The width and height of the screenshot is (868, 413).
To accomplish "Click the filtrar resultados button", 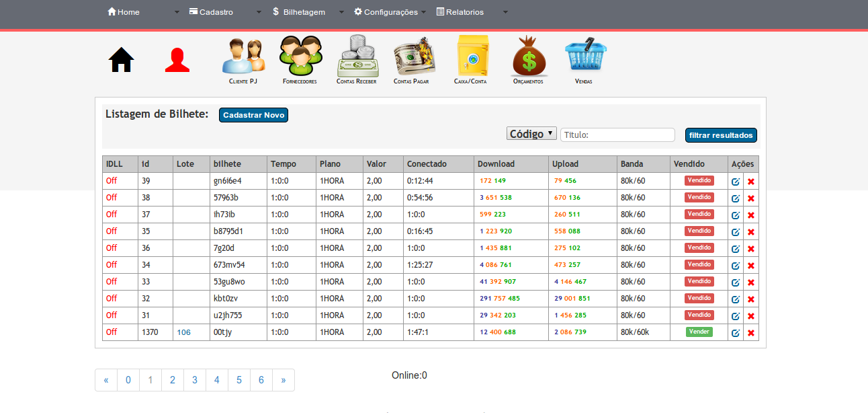I will (721, 135).
